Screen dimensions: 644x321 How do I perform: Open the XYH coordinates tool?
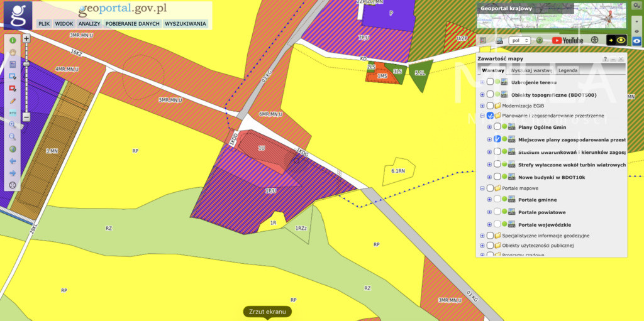pos(13,113)
